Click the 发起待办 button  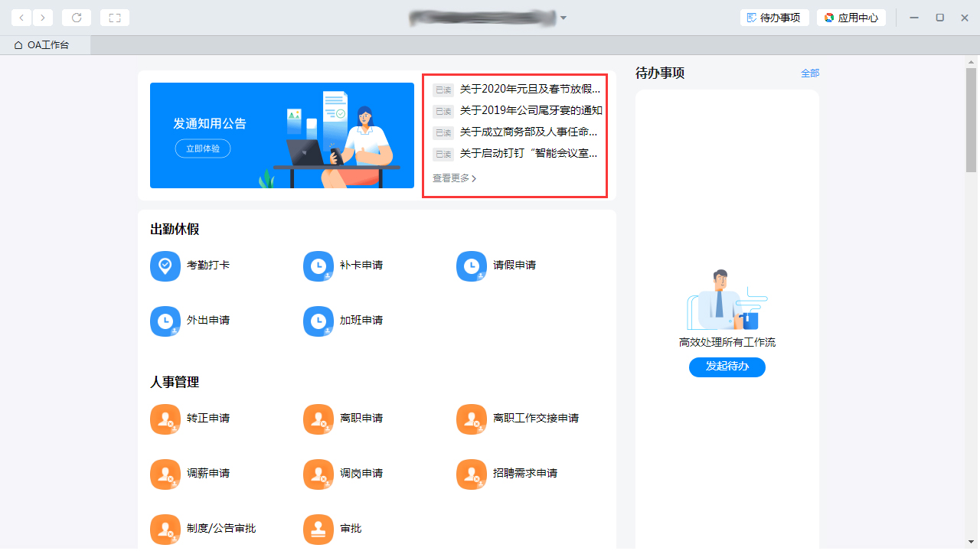[727, 367]
